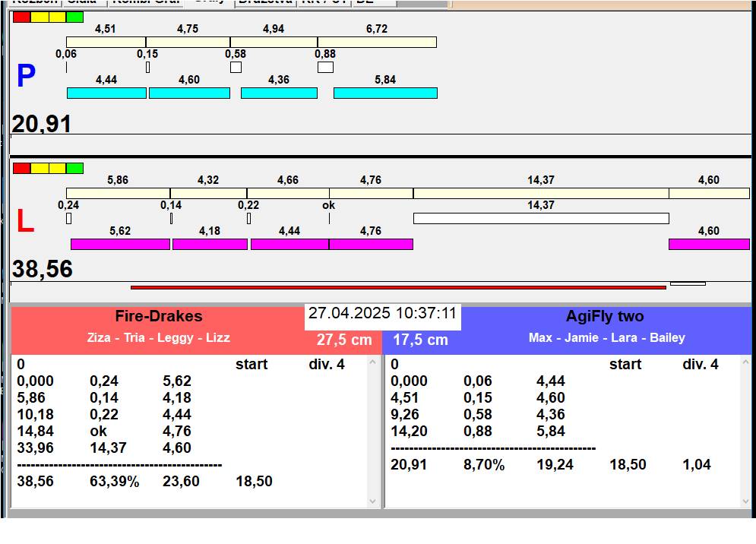Open the Družstva tab
Screen dimensions: 756x544
(x=264, y=2)
